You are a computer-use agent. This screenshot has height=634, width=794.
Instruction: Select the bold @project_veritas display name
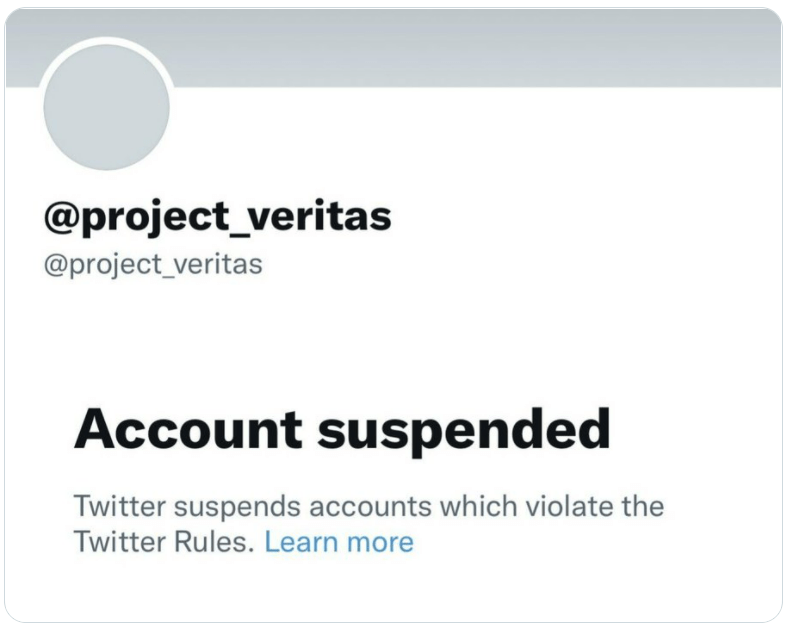tap(217, 217)
